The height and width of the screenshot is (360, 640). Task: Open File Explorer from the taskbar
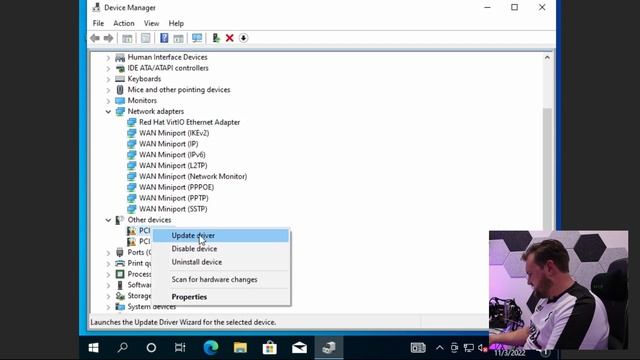[240, 347]
